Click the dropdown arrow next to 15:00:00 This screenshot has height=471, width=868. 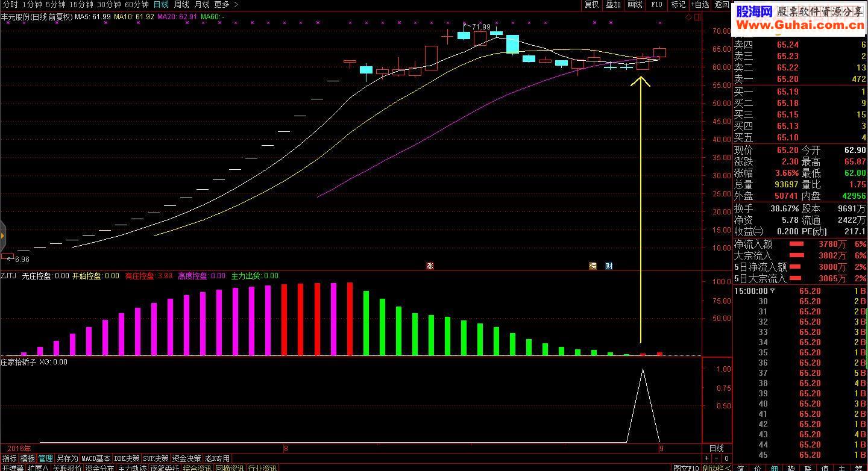773,291
